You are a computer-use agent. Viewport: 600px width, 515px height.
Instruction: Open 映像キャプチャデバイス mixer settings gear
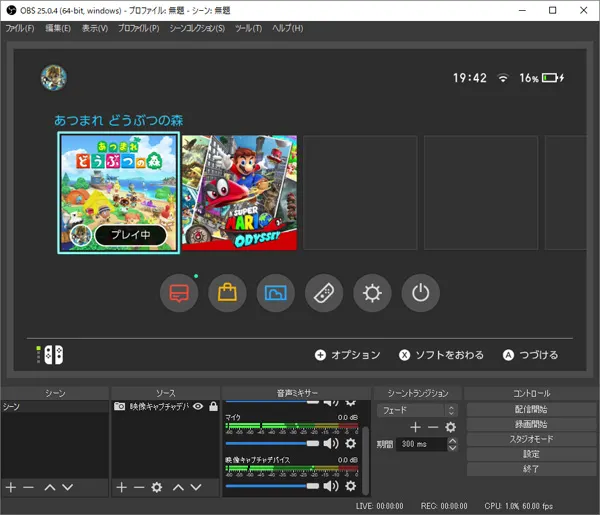pyautogui.click(x=350, y=486)
